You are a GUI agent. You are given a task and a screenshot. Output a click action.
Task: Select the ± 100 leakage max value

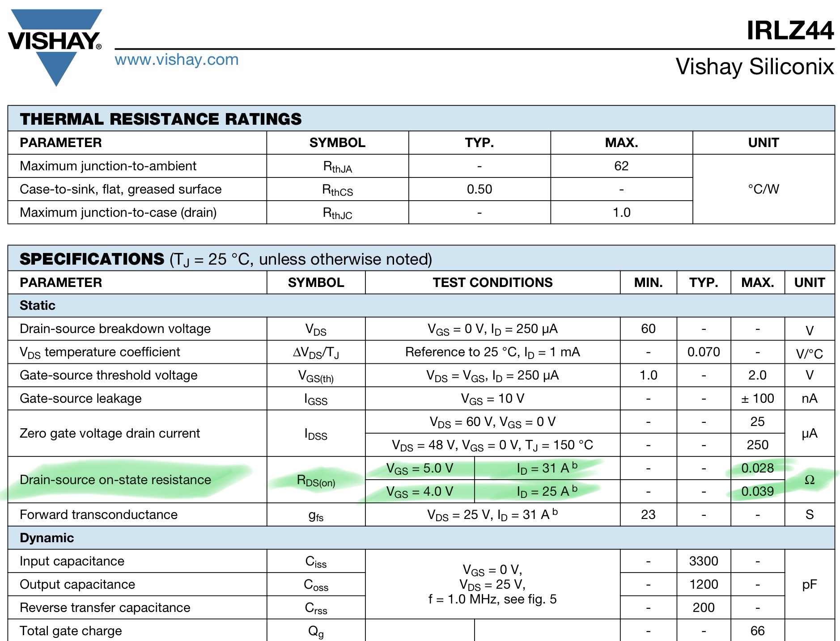pos(757,398)
